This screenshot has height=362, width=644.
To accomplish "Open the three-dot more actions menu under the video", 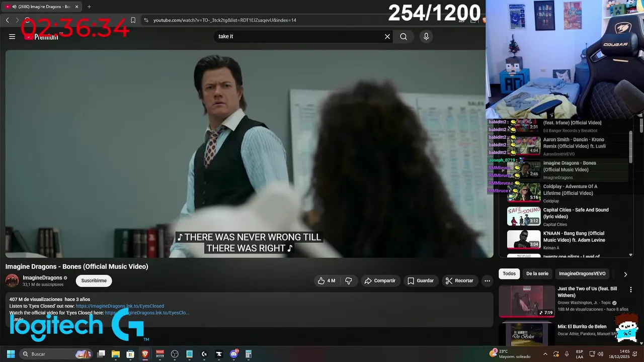I will click(487, 281).
